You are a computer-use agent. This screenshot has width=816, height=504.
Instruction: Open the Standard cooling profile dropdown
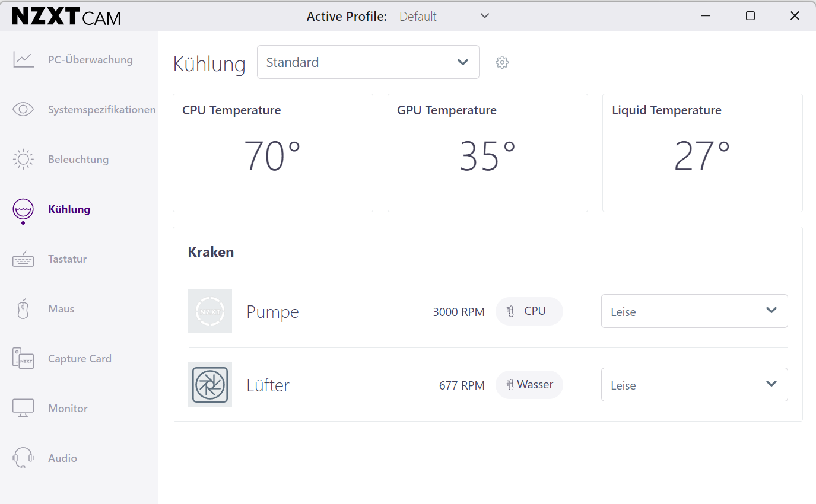coord(368,62)
